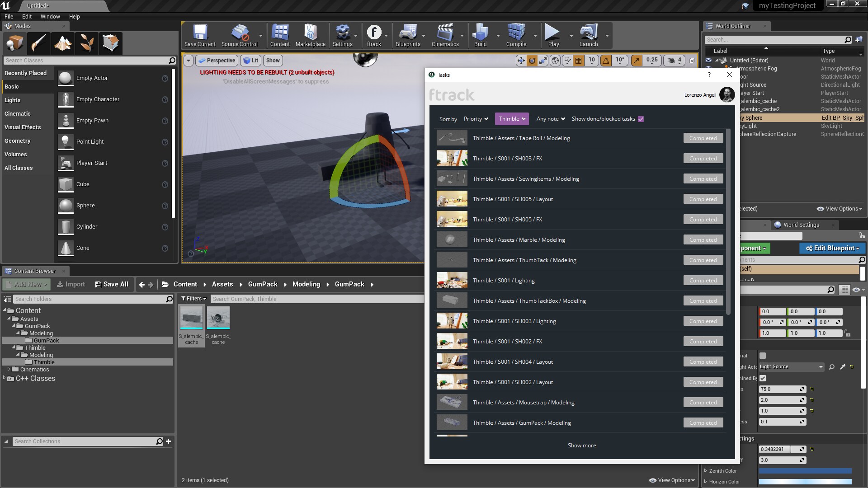
Task: Toggle the surface snapping magnet icon
Action: coord(567,60)
